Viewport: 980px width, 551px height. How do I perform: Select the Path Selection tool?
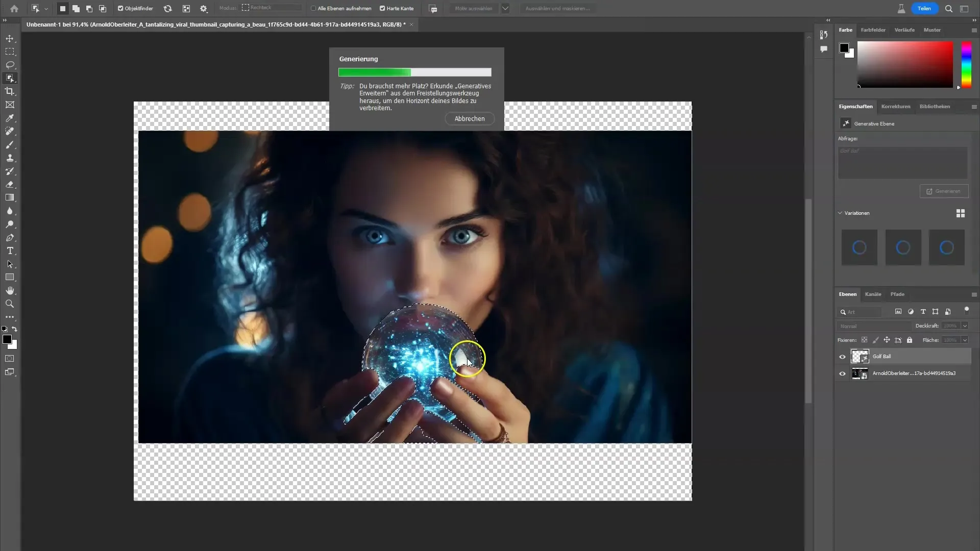[x=10, y=264]
